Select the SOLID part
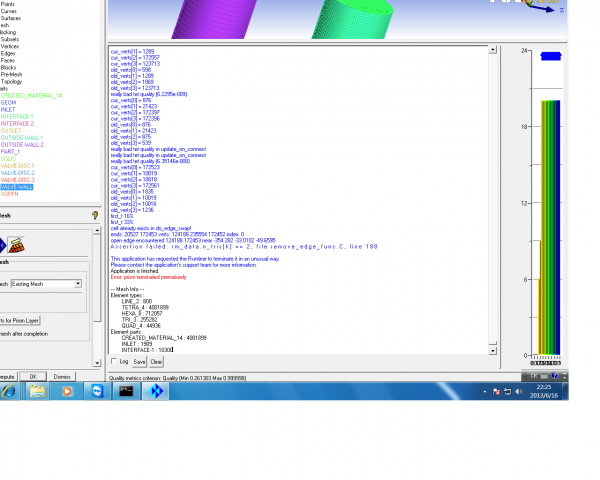Image resolution: width=600 pixels, height=480 pixels. click(8, 158)
